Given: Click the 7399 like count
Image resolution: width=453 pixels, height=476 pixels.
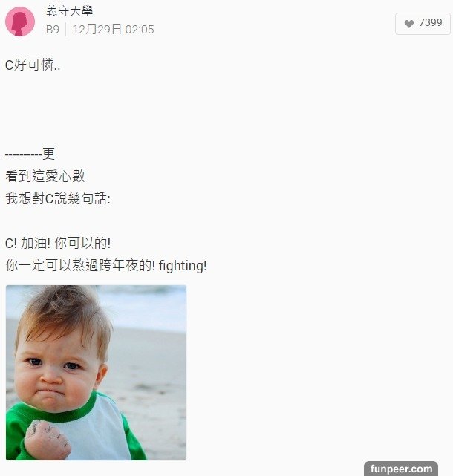Looking at the screenshot, I should pos(430,22).
